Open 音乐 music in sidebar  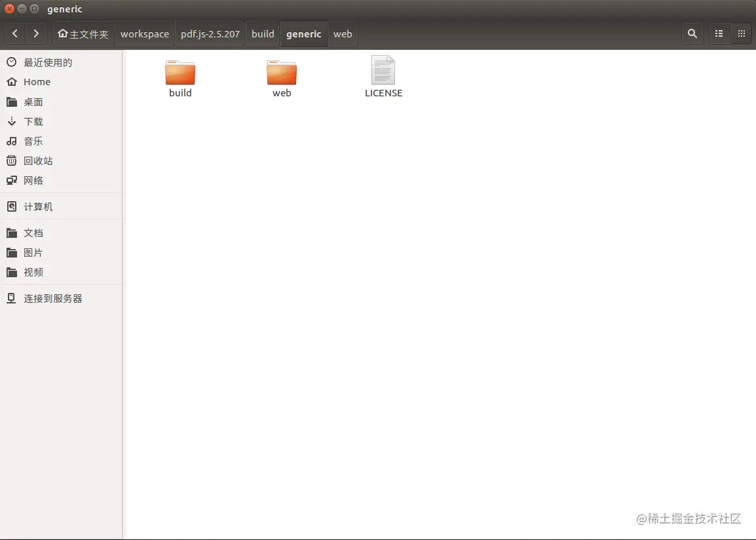coord(61,142)
